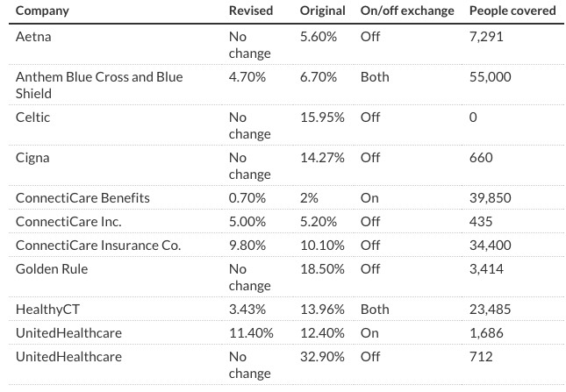The width and height of the screenshot is (566, 392).
Task: Select the 39,850 people covered cell
Action: point(491,198)
